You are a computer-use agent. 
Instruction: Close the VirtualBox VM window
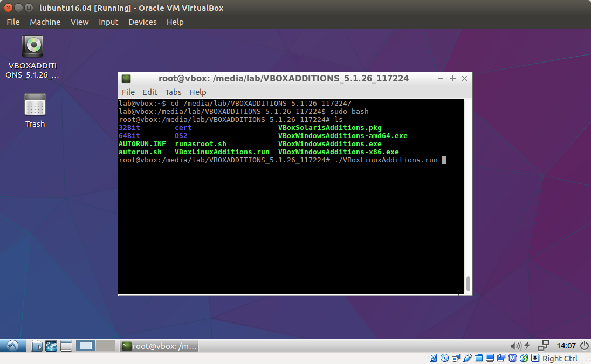(x=8, y=8)
